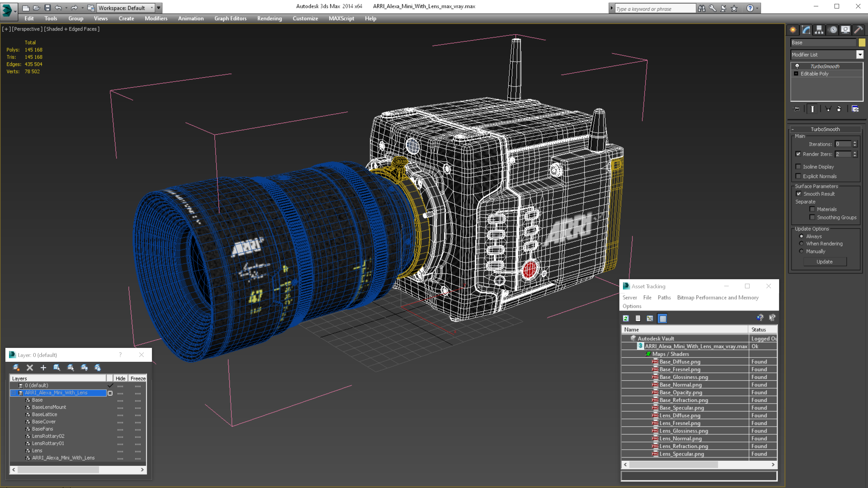The image size is (868, 488).
Task: Click Remove modifier from stack trash icon
Action: click(839, 109)
